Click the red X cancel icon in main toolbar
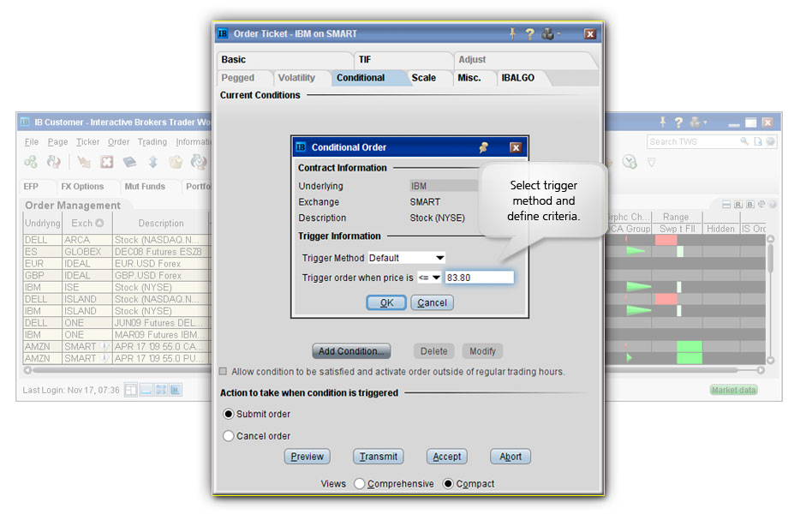 (107, 162)
